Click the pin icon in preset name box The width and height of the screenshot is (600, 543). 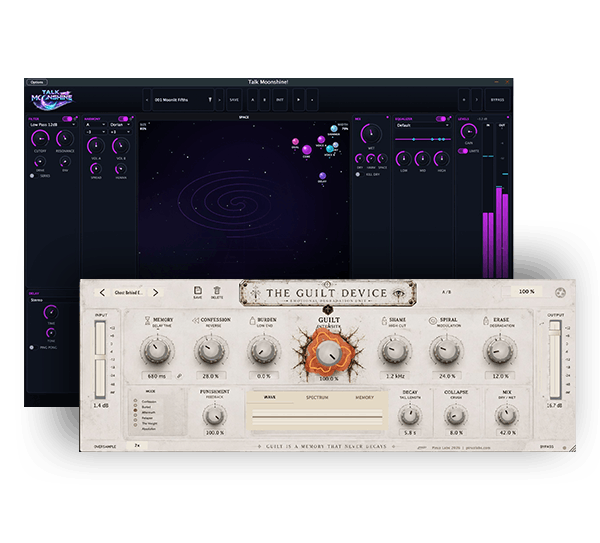(x=210, y=100)
